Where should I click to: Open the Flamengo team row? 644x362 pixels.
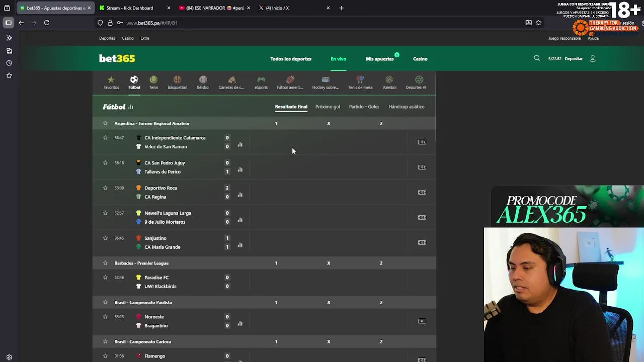point(154,356)
